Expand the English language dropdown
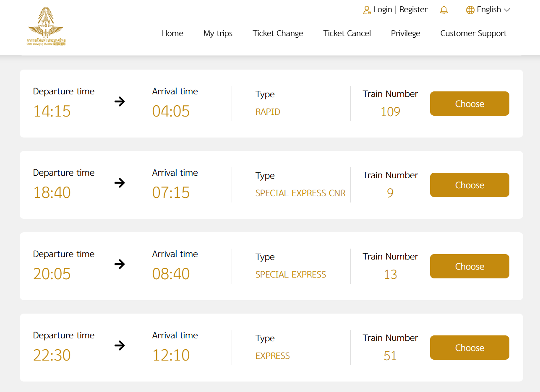 pos(507,10)
